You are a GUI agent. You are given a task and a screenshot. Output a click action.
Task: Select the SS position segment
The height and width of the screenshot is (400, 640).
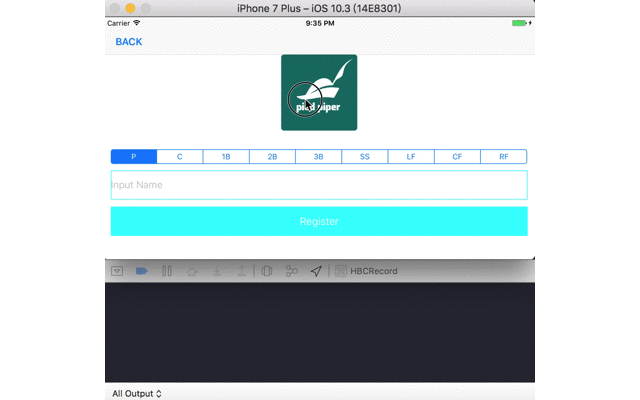[x=365, y=157]
